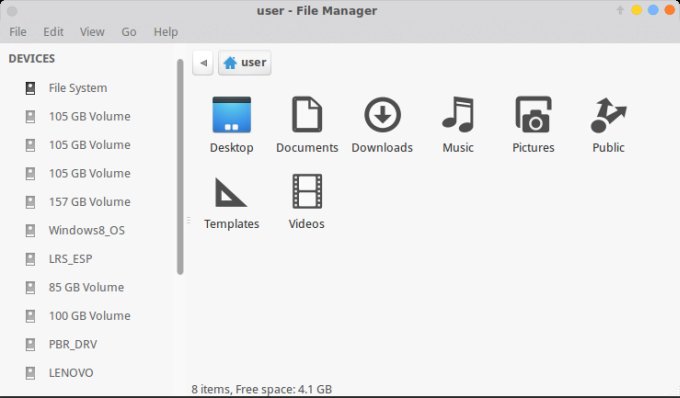Open the View menu

[x=92, y=32]
